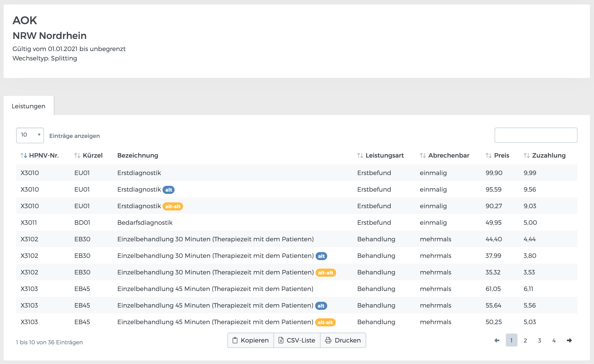Export table with CSV-Liste button
Image resolution: width=594 pixels, height=364 pixels.
(x=297, y=340)
